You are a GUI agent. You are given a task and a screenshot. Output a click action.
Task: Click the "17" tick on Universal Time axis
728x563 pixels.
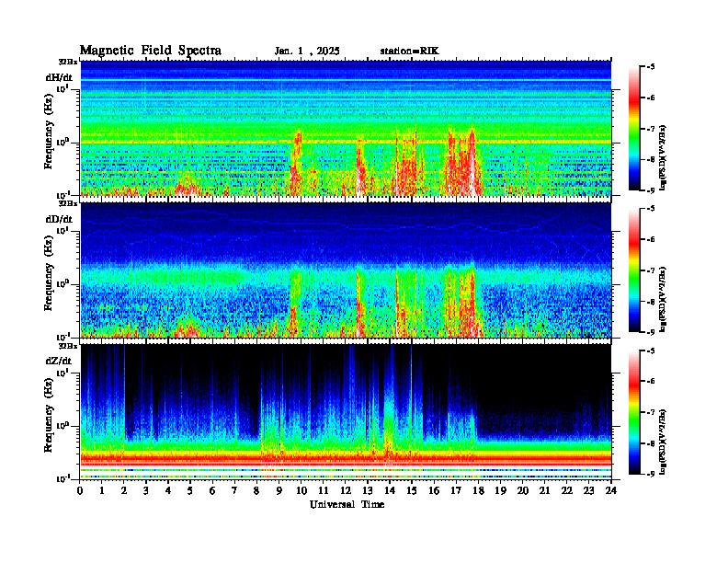(456, 490)
